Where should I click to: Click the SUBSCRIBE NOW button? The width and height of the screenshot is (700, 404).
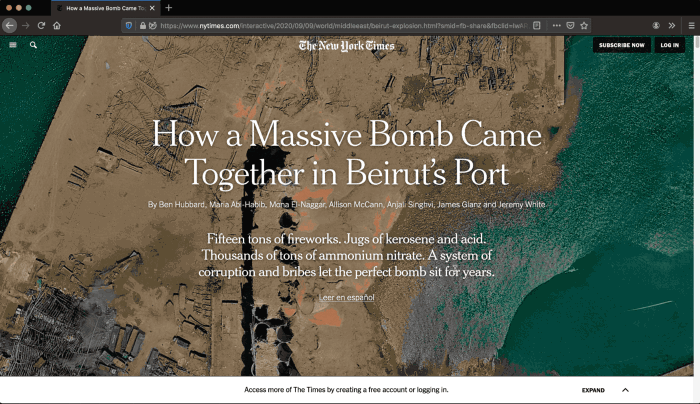pos(621,45)
